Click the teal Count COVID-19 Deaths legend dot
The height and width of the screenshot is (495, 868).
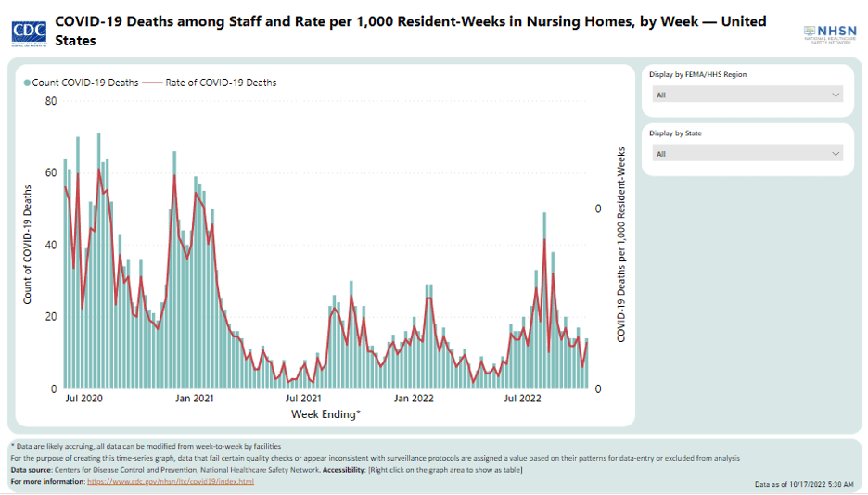click(x=27, y=82)
